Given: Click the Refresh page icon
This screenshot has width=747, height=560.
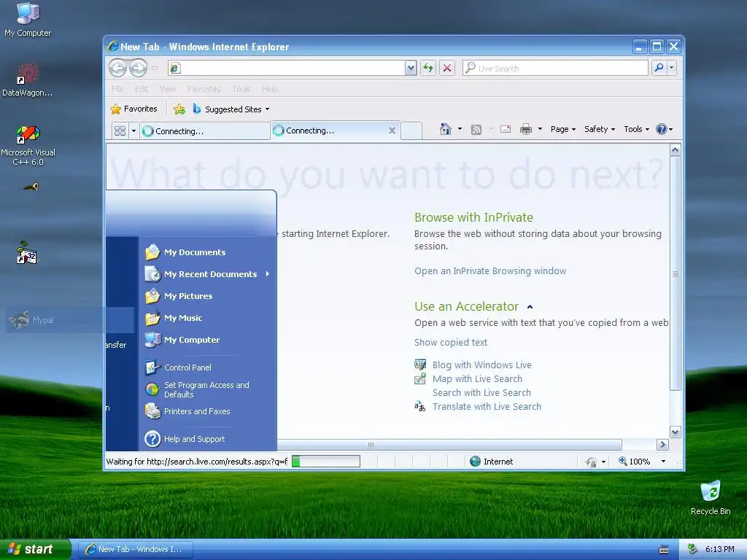Looking at the screenshot, I should [427, 68].
